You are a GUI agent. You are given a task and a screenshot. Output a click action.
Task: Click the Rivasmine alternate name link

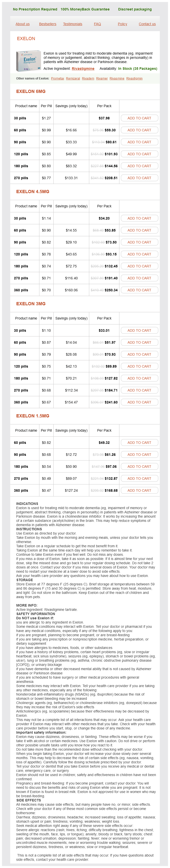tap(117, 79)
